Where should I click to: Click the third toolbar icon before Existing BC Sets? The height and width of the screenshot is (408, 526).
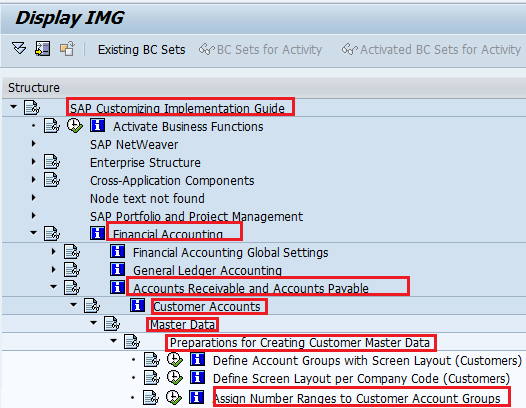tap(67, 49)
